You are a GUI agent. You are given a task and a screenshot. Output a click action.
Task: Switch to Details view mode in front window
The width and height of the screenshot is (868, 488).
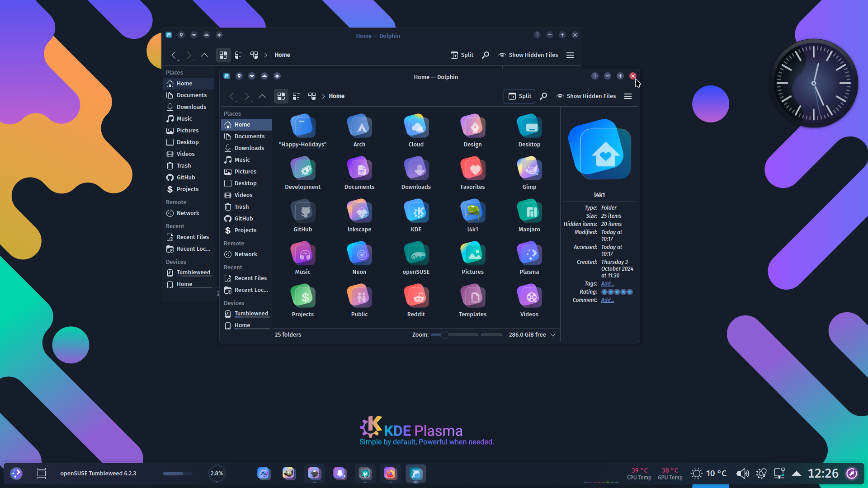pos(312,96)
